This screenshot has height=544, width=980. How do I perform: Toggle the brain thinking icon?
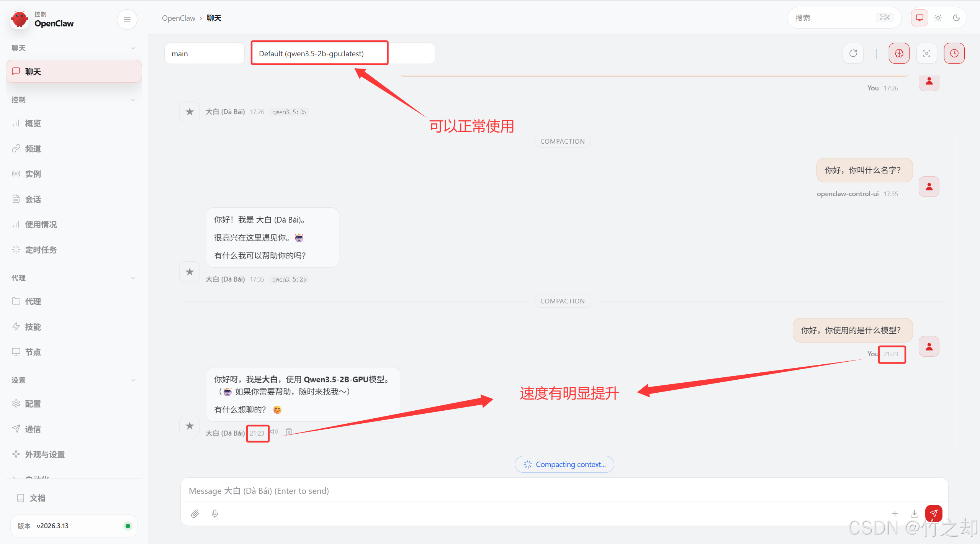899,53
